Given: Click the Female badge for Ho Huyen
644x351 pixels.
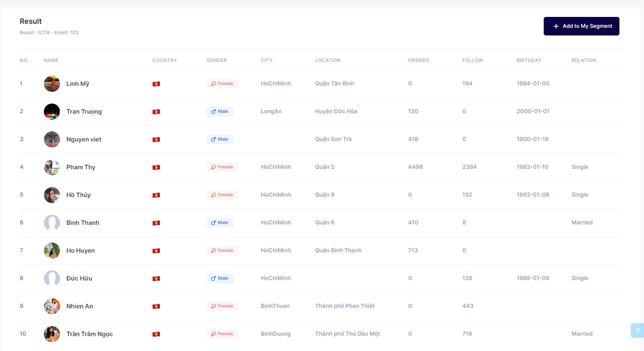Looking at the screenshot, I should point(222,251).
